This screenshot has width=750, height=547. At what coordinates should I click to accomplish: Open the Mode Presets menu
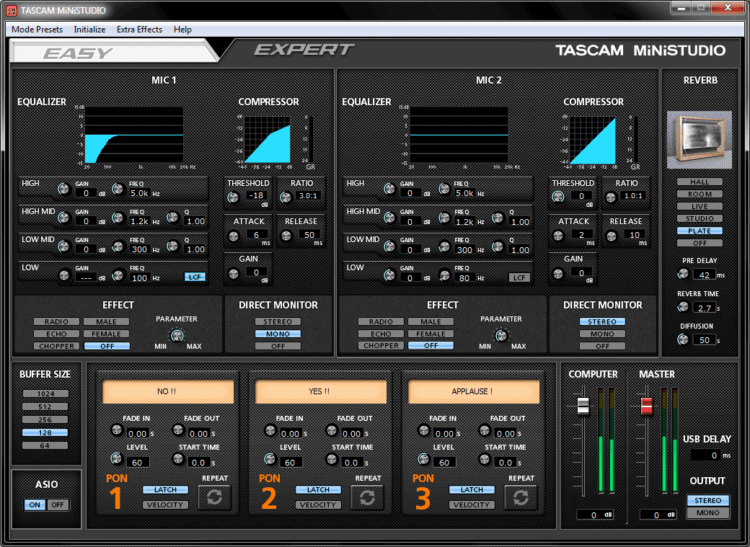(37, 29)
